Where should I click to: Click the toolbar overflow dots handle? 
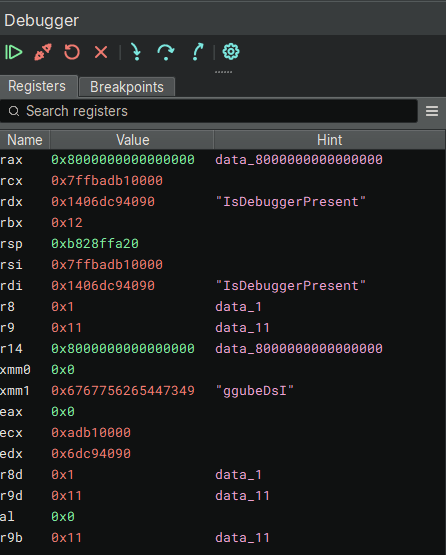(223, 72)
